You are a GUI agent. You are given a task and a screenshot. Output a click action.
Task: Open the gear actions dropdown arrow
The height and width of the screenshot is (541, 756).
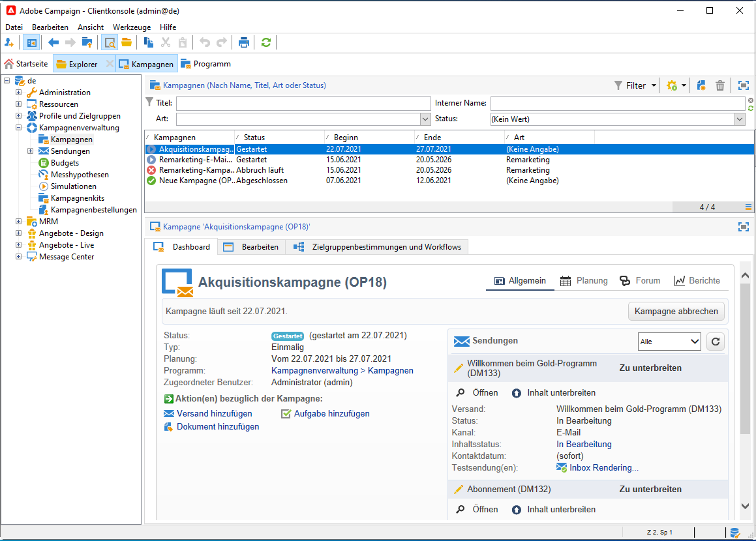click(x=684, y=86)
